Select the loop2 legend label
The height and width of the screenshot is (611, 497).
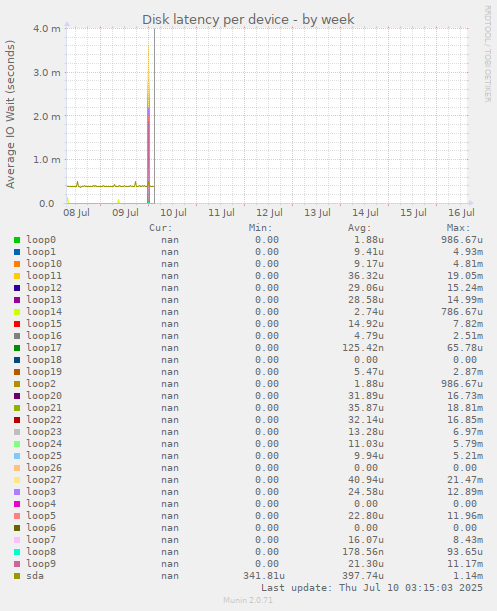41,384
